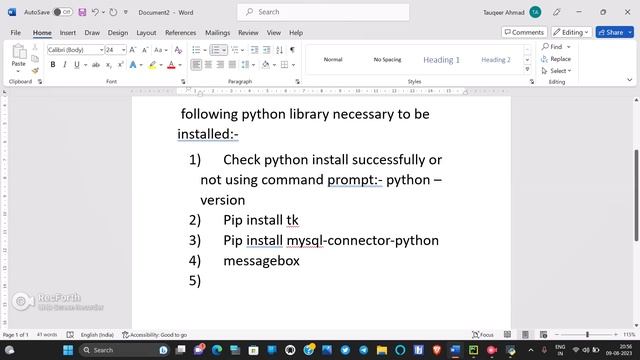Switch to the Insert tab
Screen dimensions: 640x360
[x=68, y=33]
